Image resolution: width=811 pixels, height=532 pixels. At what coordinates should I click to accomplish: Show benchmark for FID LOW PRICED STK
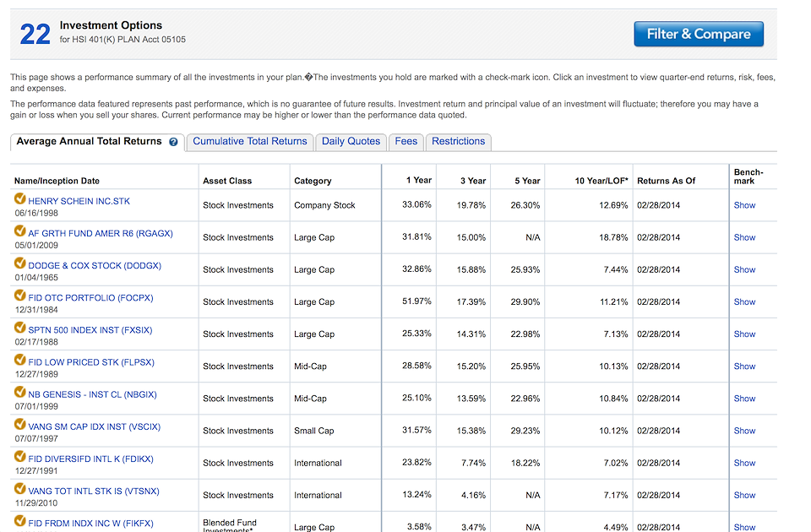point(744,366)
